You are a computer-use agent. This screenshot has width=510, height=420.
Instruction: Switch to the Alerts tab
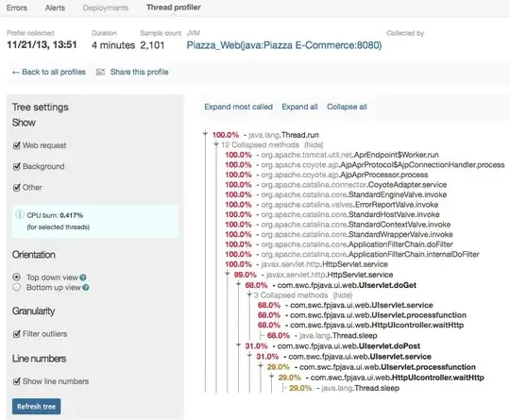(55, 8)
